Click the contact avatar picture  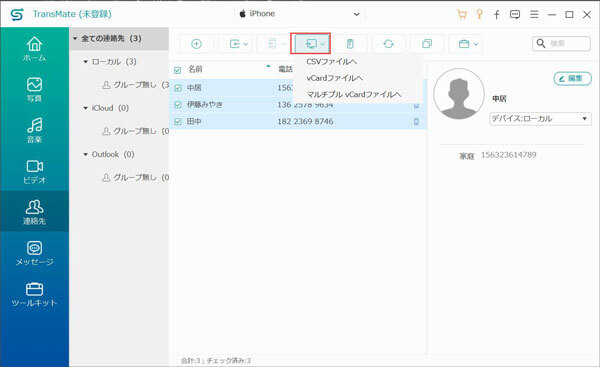pos(459,93)
